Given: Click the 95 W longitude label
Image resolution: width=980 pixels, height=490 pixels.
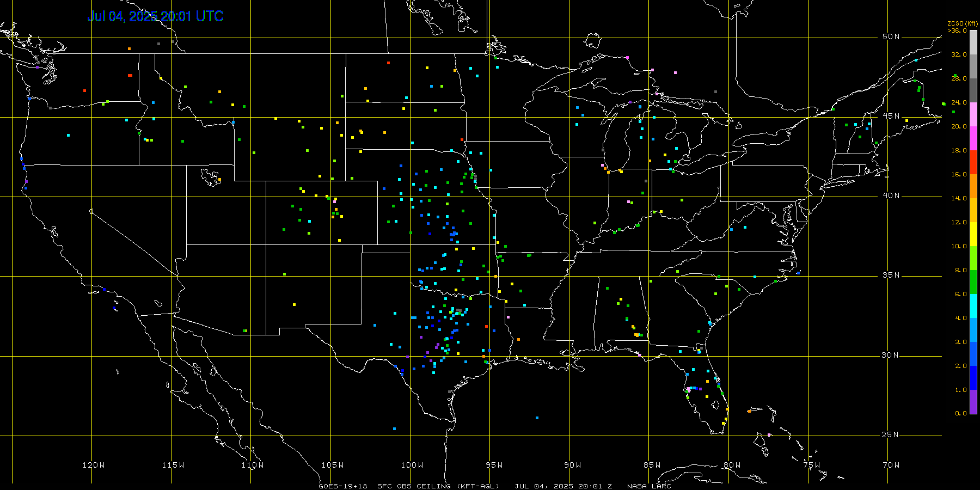Looking at the screenshot, I should (494, 465).
